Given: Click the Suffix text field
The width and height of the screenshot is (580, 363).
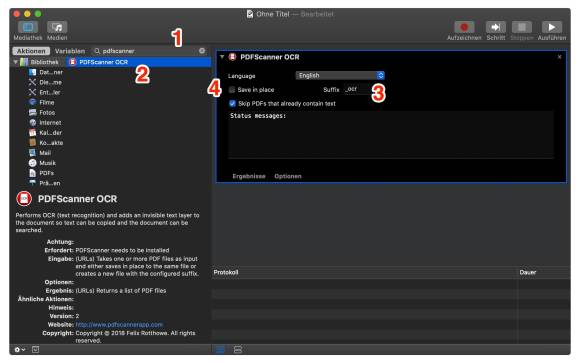Looking at the screenshot, I should click(356, 89).
